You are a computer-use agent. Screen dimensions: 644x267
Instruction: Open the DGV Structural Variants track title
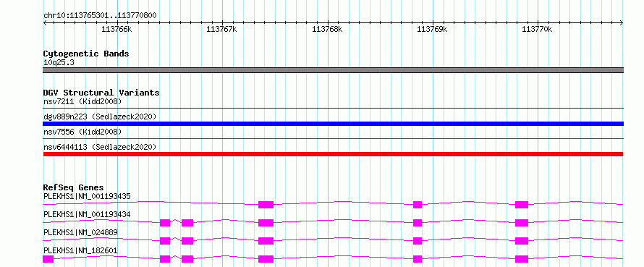pos(101,93)
